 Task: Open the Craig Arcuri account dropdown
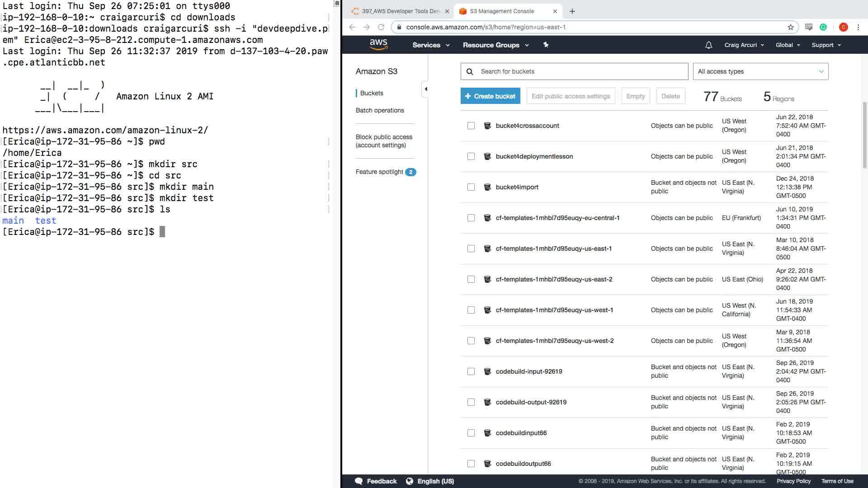tap(744, 45)
